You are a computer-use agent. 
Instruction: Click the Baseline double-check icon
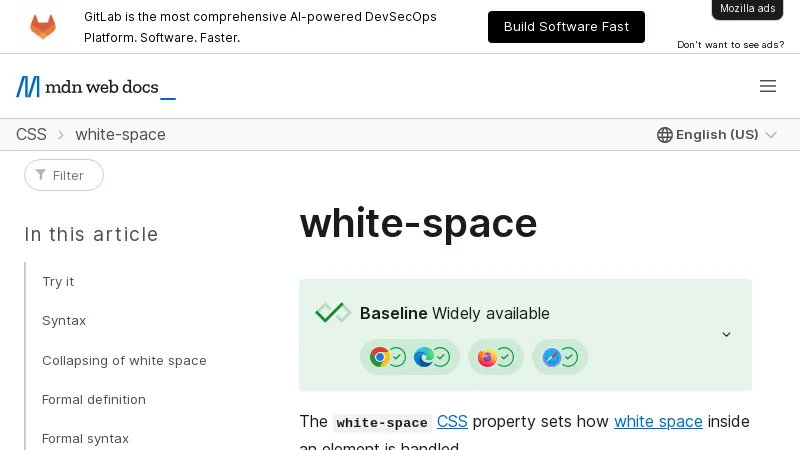click(333, 313)
